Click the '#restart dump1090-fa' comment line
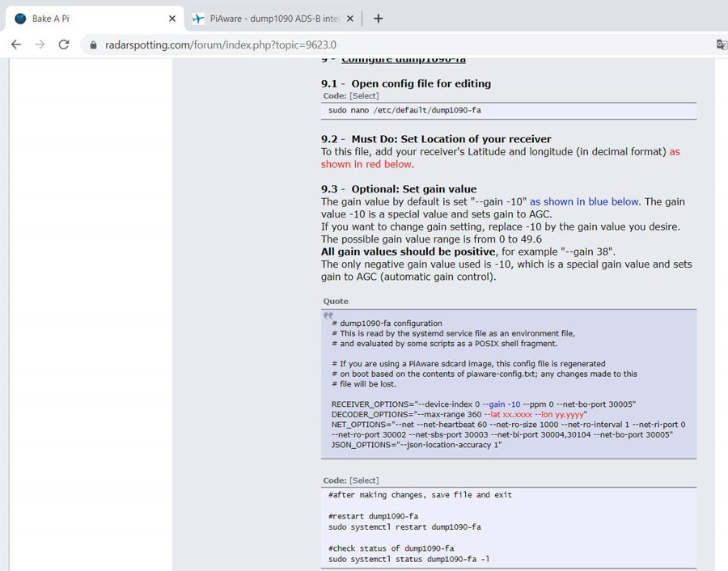 373,516
